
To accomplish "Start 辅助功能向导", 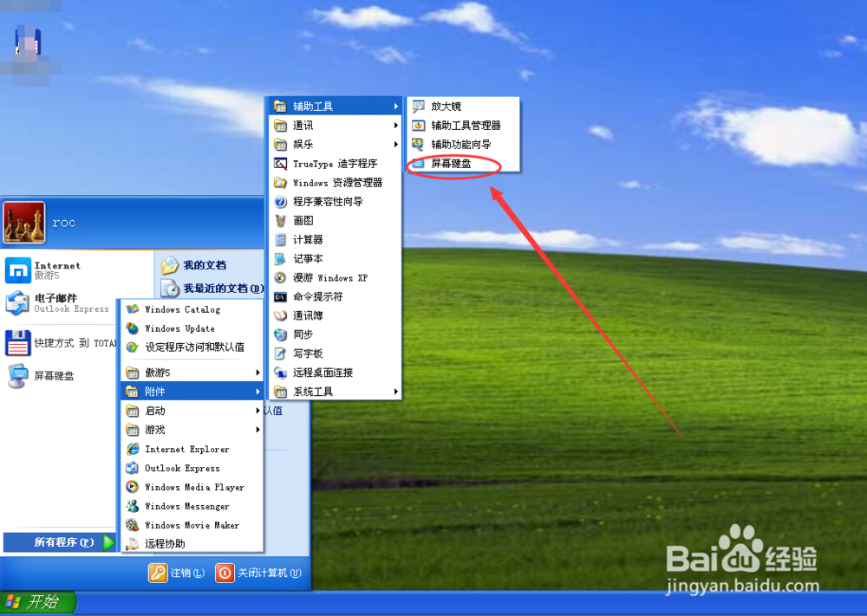I will (x=463, y=144).
